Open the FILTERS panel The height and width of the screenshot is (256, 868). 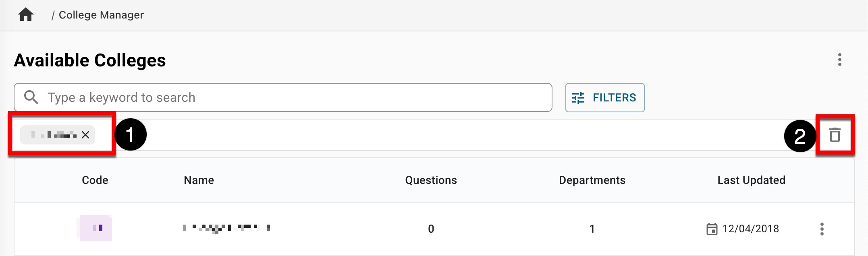(x=604, y=97)
